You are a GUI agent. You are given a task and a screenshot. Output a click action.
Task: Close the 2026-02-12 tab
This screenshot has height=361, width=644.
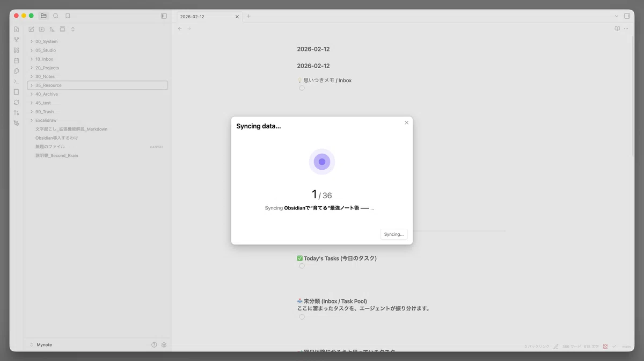click(237, 17)
